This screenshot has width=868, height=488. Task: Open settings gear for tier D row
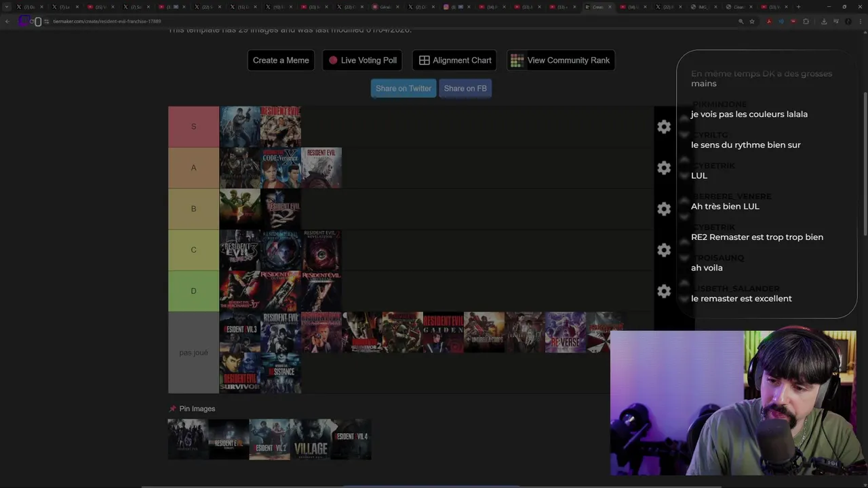(664, 291)
